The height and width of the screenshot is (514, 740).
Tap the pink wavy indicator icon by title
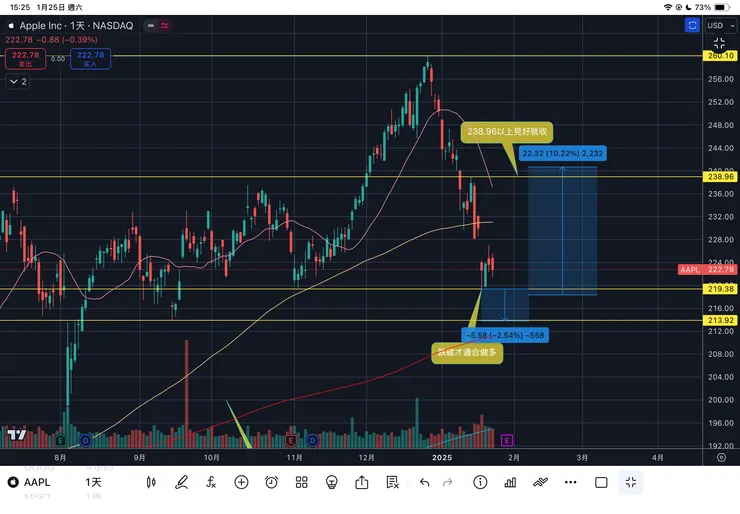165,25
